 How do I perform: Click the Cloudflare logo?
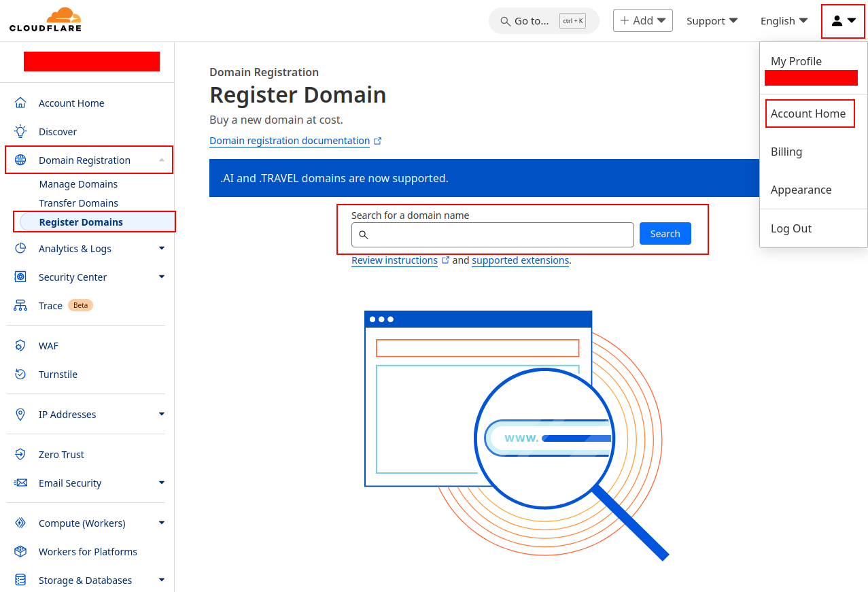pos(46,20)
